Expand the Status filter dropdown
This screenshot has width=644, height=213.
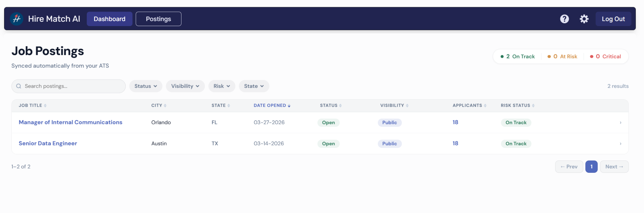146,86
